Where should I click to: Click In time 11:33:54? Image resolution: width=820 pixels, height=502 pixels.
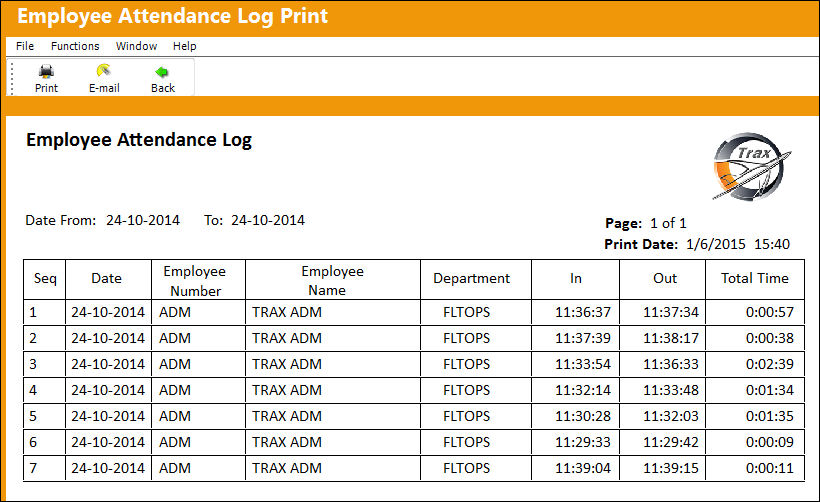tap(583, 364)
